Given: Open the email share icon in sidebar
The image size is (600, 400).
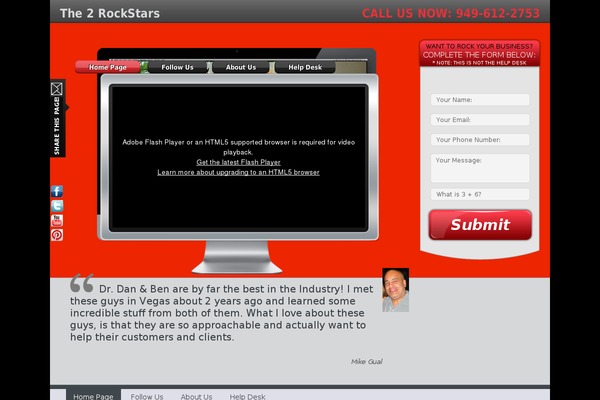Looking at the screenshot, I should tap(57, 89).
